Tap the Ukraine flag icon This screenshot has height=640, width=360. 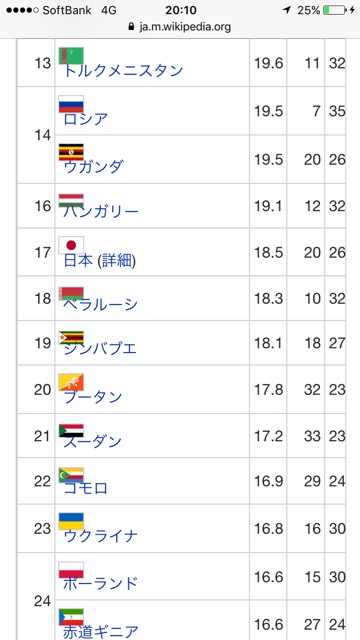point(71,521)
